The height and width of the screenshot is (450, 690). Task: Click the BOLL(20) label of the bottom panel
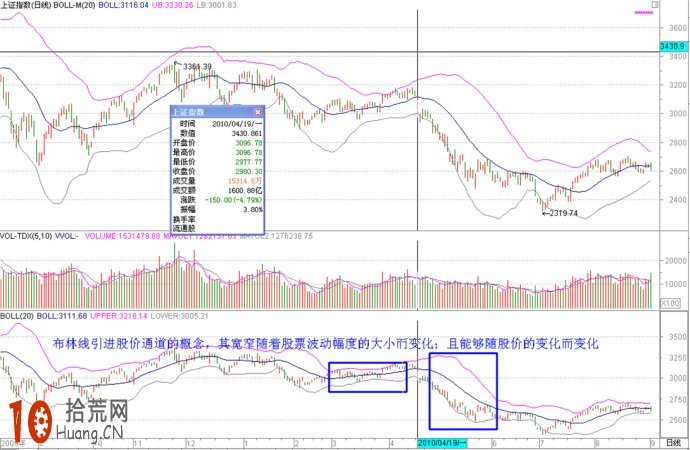click(x=17, y=316)
